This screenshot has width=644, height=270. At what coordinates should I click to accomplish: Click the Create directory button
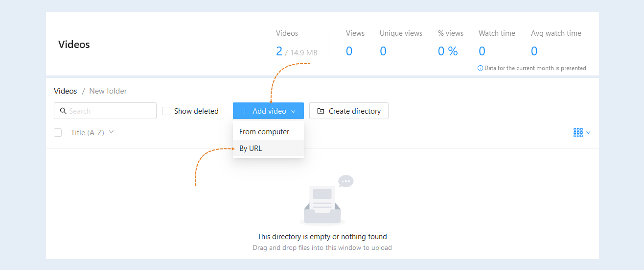click(x=349, y=111)
